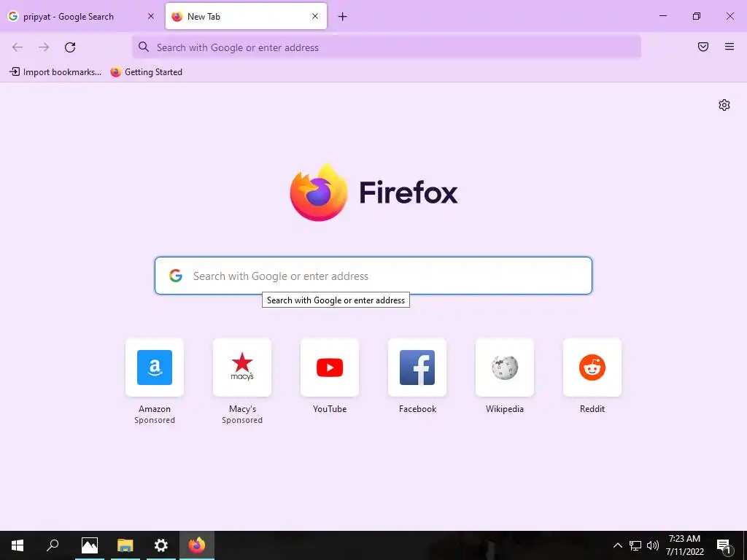Open the Getting Started bookmark
Viewport: 747px width, 560px height.
pos(146,72)
